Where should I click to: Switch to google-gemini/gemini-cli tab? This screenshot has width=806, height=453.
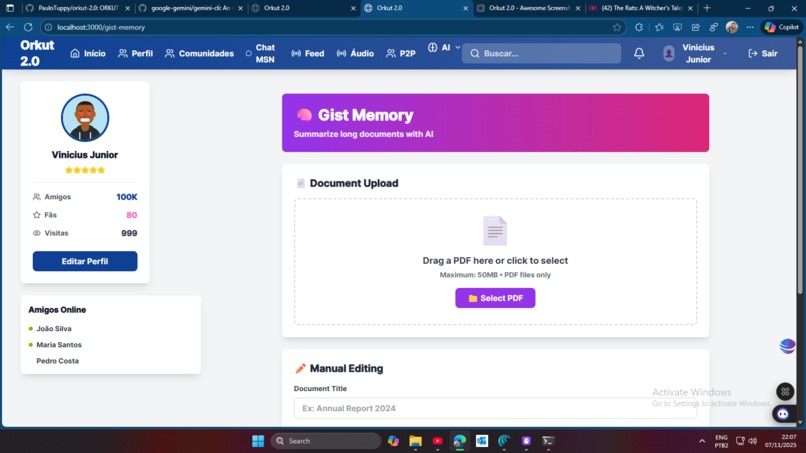point(190,8)
